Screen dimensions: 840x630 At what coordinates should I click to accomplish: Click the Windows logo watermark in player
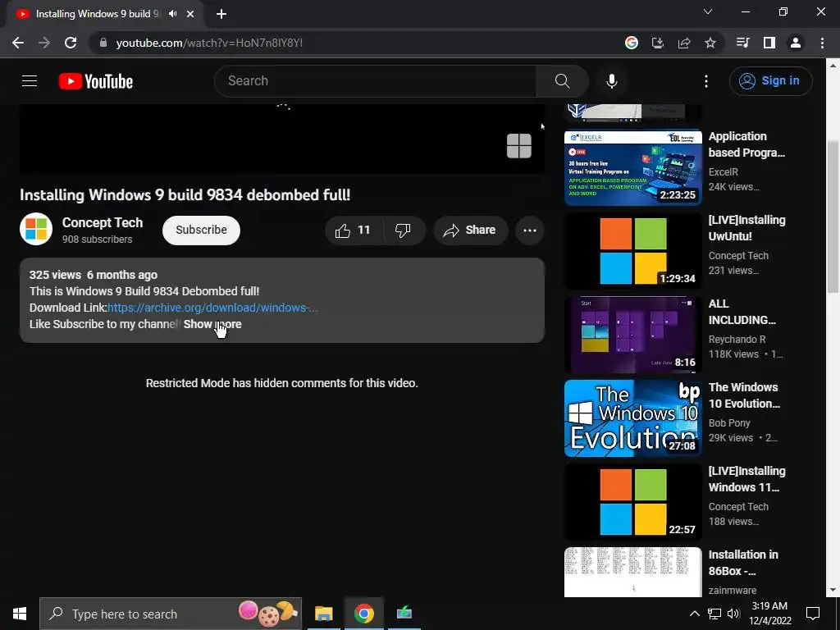pos(519,146)
